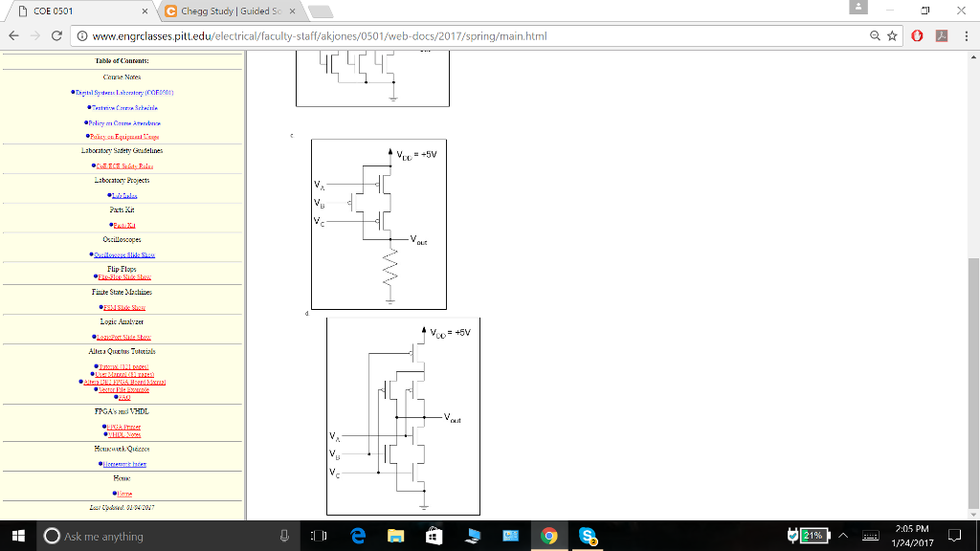Viewport: 980px width, 551px height.
Task: View site information icon in address bar
Action: tap(82, 36)
